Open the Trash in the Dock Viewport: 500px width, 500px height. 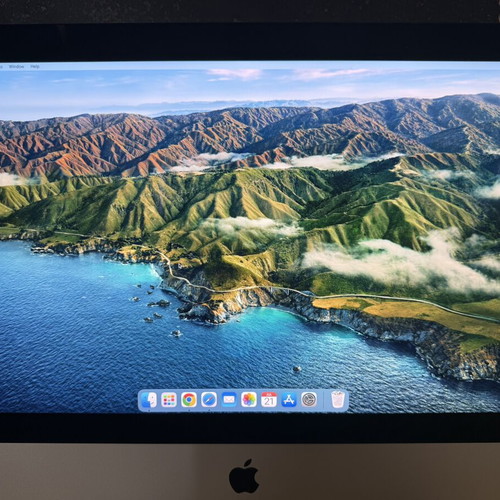click(x=338, y=400)
